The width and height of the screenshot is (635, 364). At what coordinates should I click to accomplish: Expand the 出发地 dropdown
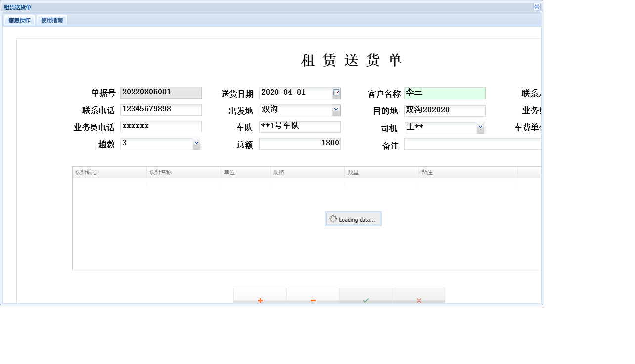click(x=337, y=110)
